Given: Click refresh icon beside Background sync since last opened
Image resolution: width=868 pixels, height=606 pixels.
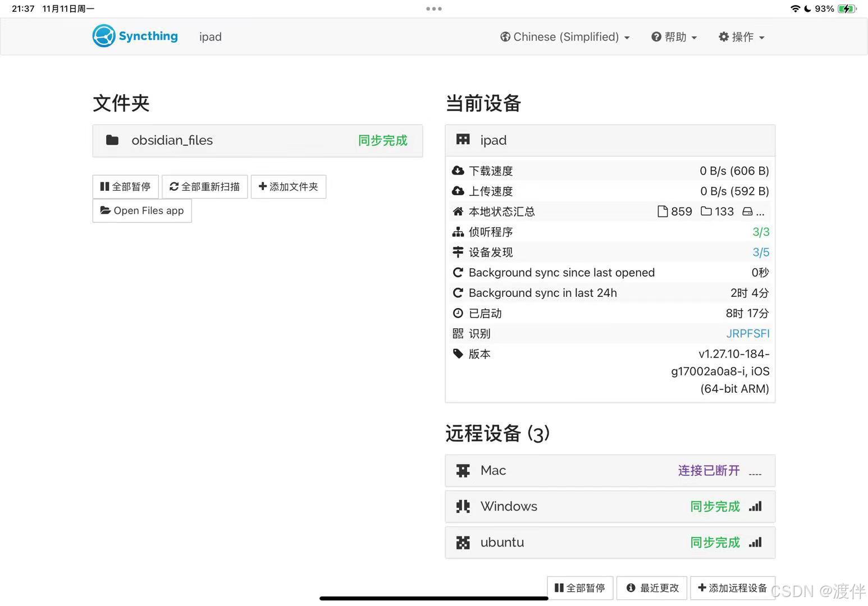Looking at the screenshot, I should pos(458,272).
